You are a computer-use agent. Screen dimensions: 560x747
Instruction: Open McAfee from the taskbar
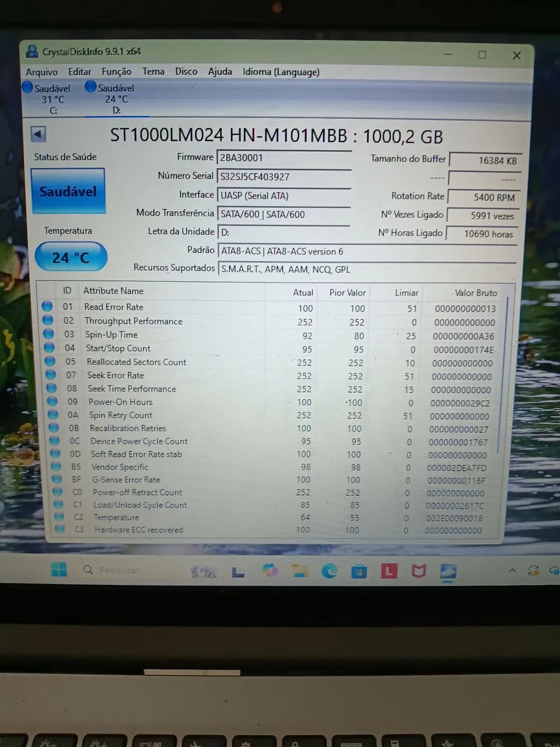(418, 571)
